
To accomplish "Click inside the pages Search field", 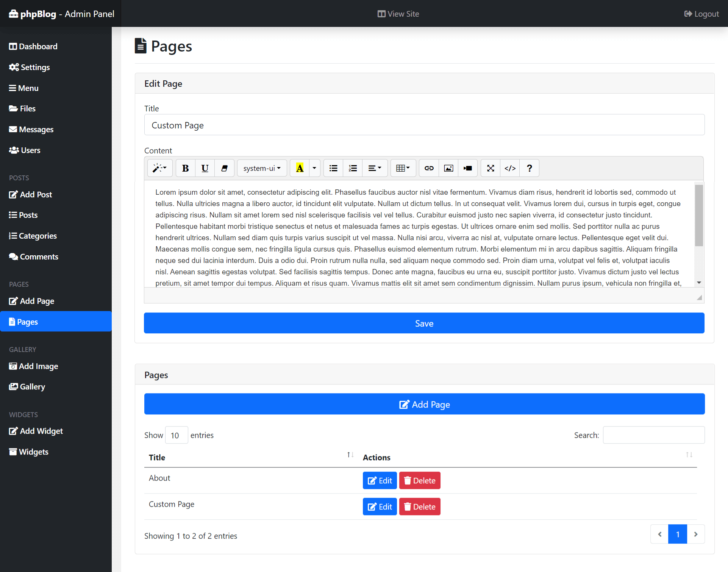I will point(653,435).
